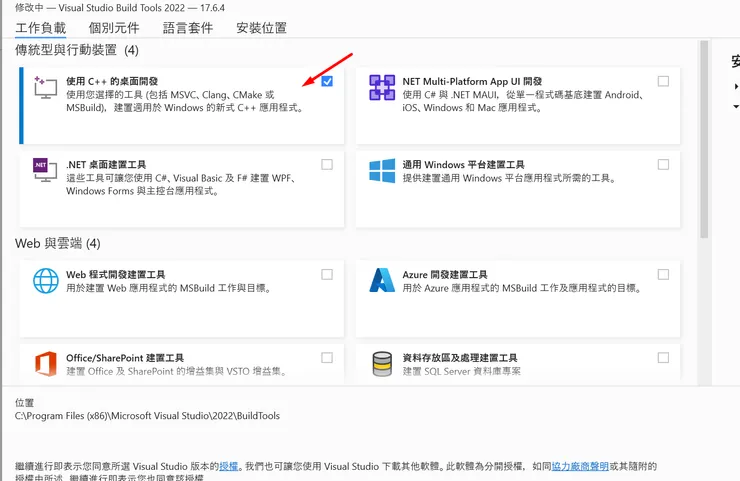
Task: Collapse the down-pointing arrow in details pane
Action: coord(736,107)
